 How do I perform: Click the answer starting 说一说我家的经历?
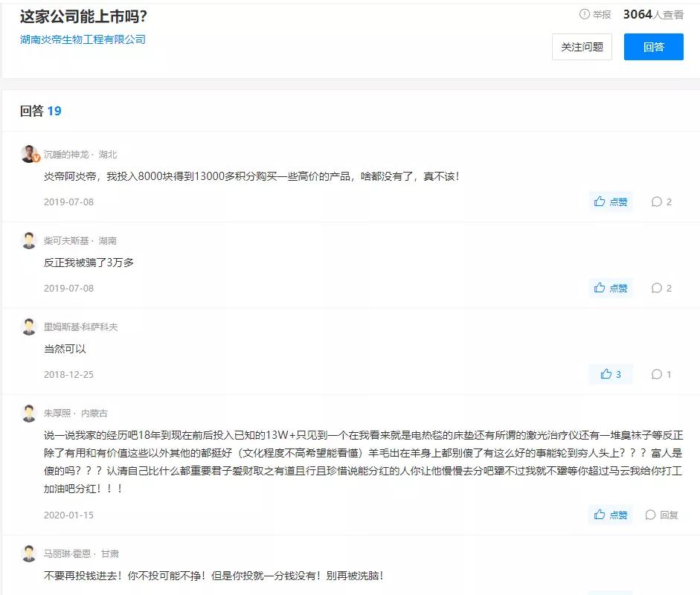[x=364, y=462]
